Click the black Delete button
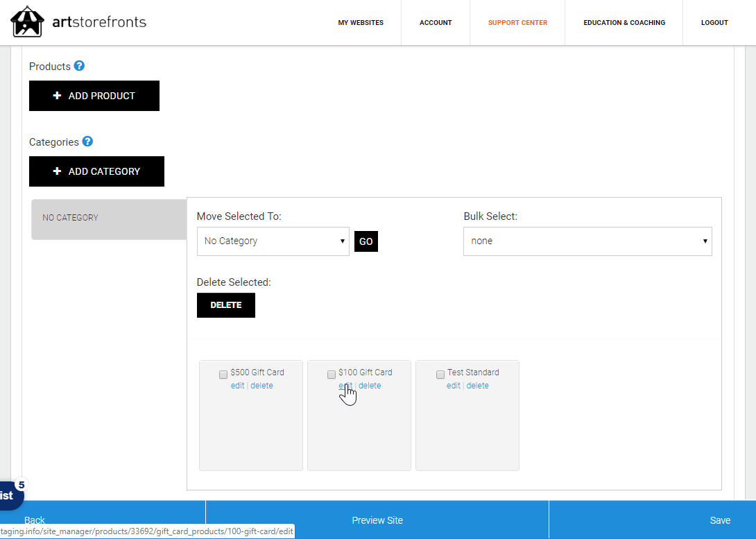756x539 pixels. point(226,305)
